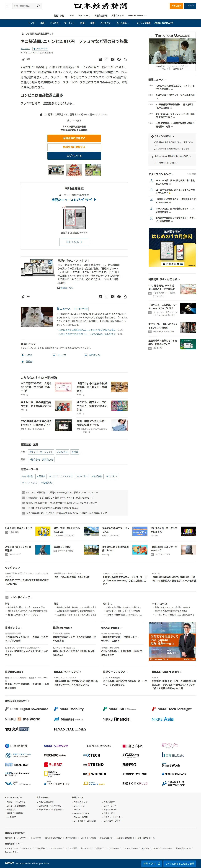This screenshot has width=201, height=868.
Task: Open the 速報ニュース chevron heading
Action: point(157,80)
